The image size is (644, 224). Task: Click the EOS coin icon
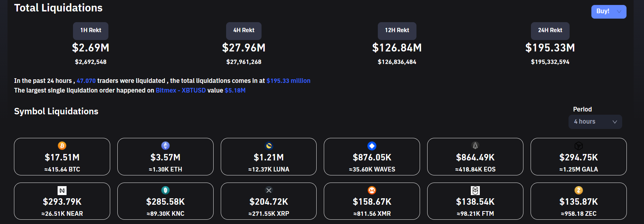click(x=475, y=146)
